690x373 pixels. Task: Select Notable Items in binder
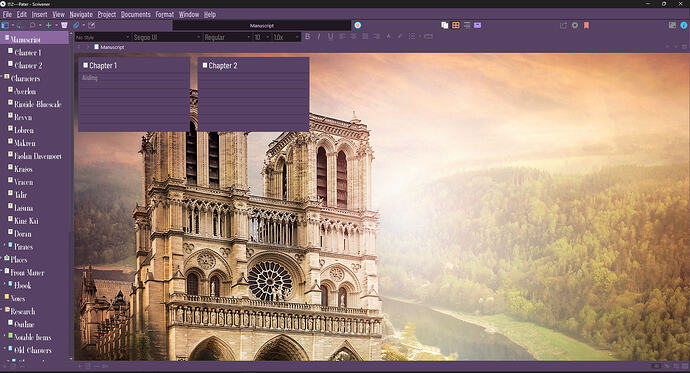click(x=33, y=337)
